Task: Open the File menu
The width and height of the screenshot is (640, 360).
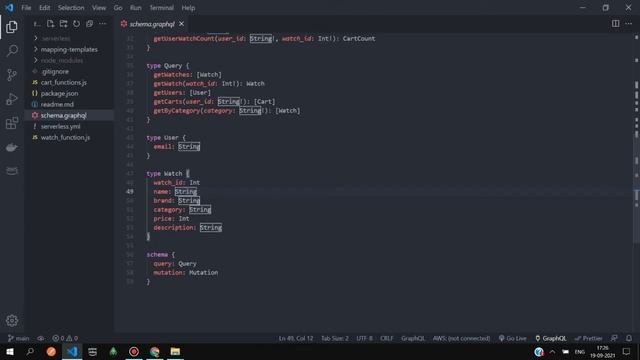Action: tap(26, 8)
